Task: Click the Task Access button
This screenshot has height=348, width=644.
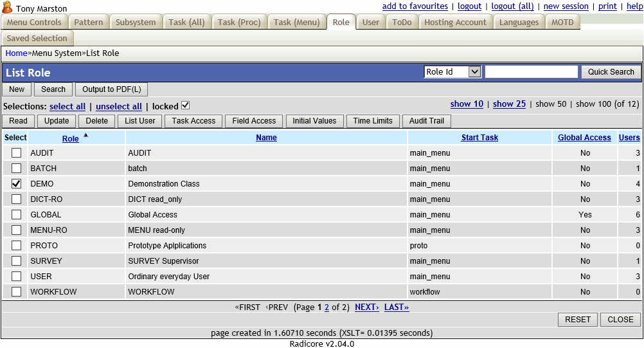Action: 193,121
